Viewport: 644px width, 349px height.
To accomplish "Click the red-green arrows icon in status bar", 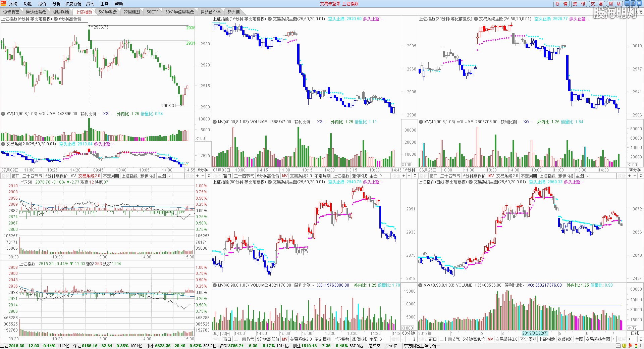I will click(x=636, y=346).
